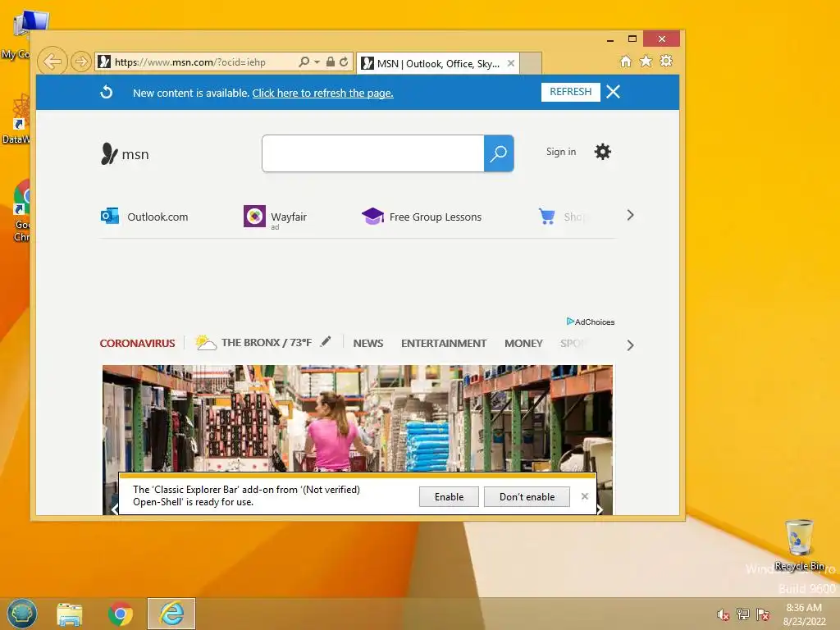Go back with the IE back arrow
Viewport: 840px width, 630px height.
[52, 62]
